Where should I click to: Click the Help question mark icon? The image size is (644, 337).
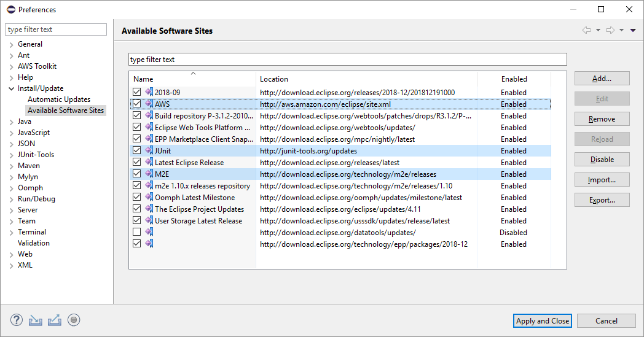[x=17, y=320]
